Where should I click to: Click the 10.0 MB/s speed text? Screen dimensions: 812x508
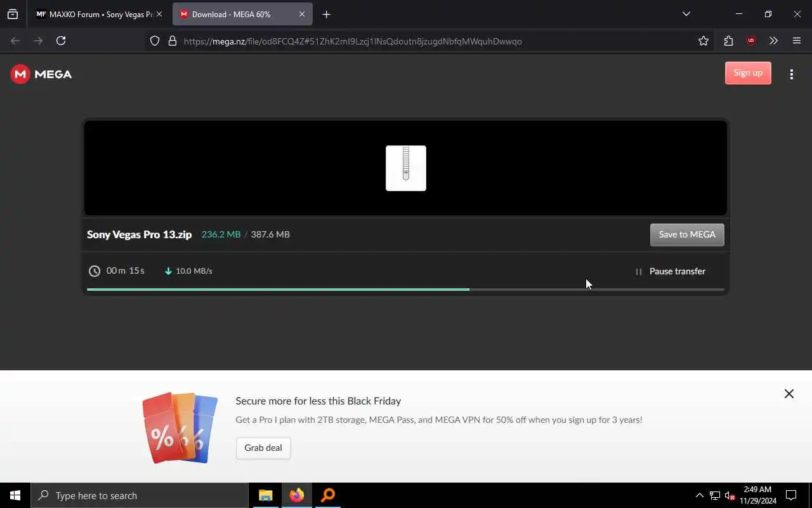coord(194,271)
